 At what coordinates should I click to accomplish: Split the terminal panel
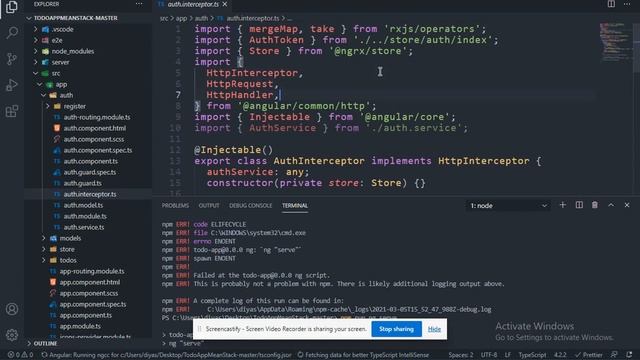[x=579, y=205]
